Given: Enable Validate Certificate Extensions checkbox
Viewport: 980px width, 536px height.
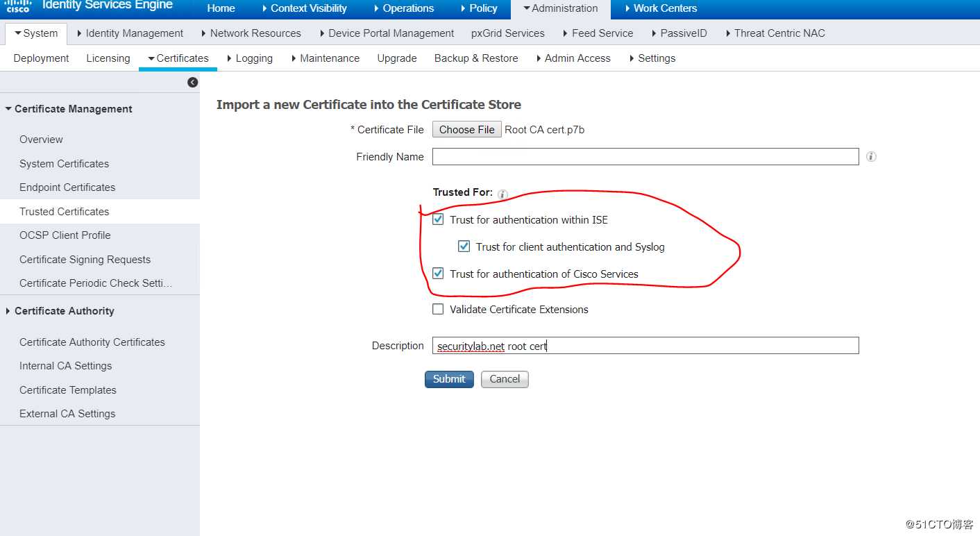Looking at the screenshot, I should click(438, 310).
